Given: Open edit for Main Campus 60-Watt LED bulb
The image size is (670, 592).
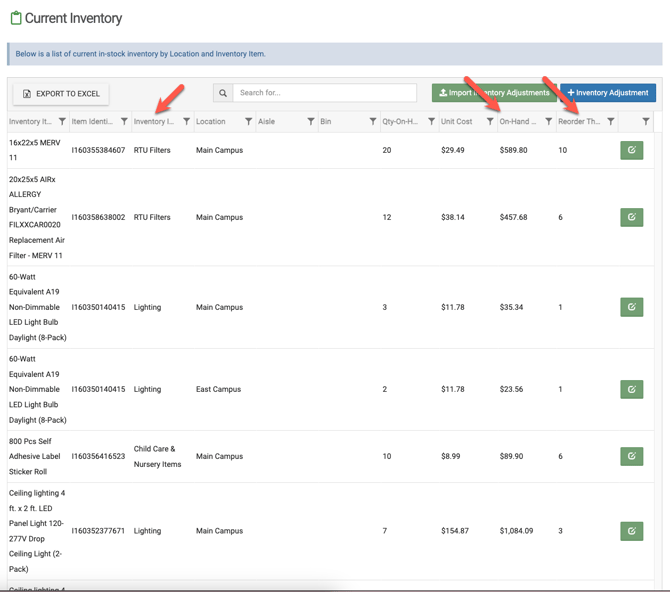Looking at the screenshot, I should (x=631, y=307).
